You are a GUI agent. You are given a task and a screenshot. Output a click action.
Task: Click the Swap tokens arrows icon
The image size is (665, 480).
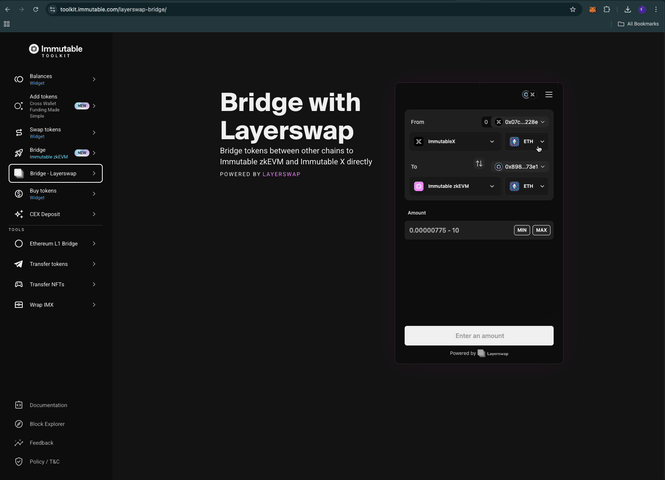tap(19, 133)
